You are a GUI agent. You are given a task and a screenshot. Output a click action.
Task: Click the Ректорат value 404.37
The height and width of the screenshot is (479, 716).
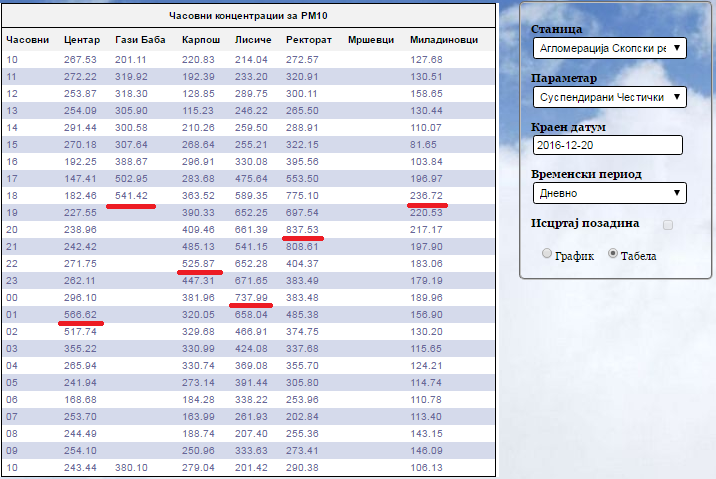[x=302, y=264]
